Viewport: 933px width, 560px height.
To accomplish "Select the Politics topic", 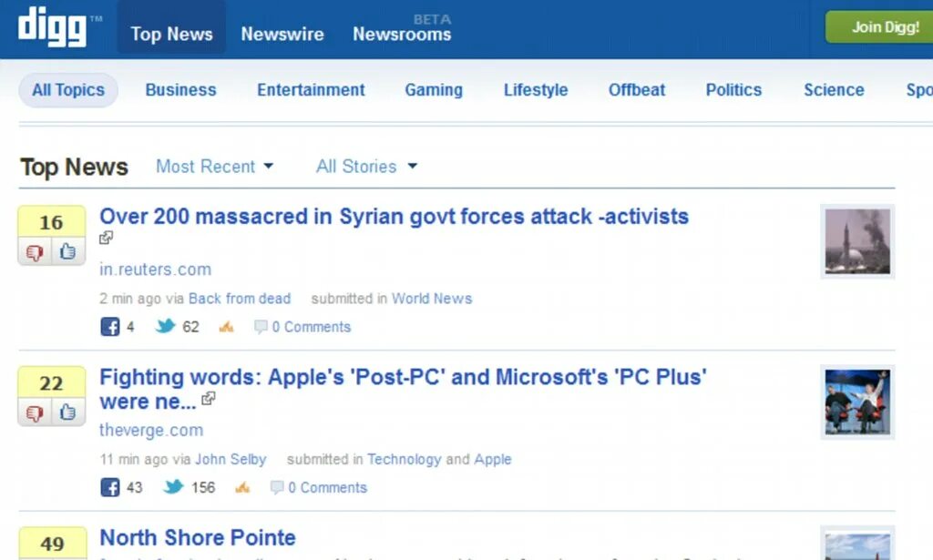I will point(733,90).
